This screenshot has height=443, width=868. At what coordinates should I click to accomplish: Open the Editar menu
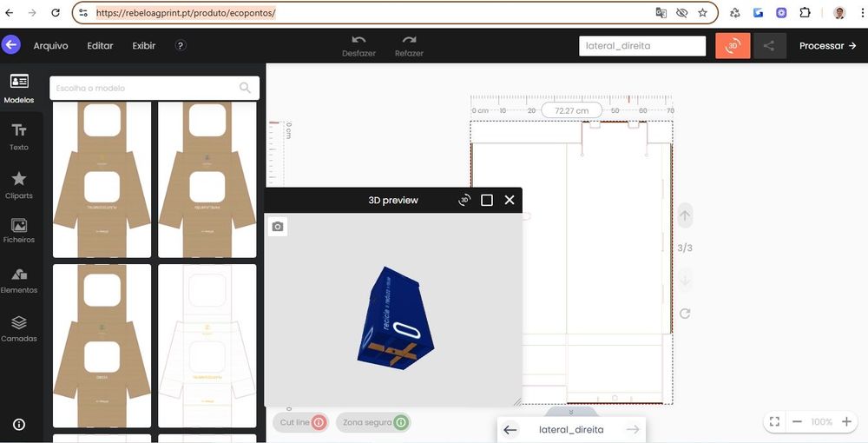point(100,46)
